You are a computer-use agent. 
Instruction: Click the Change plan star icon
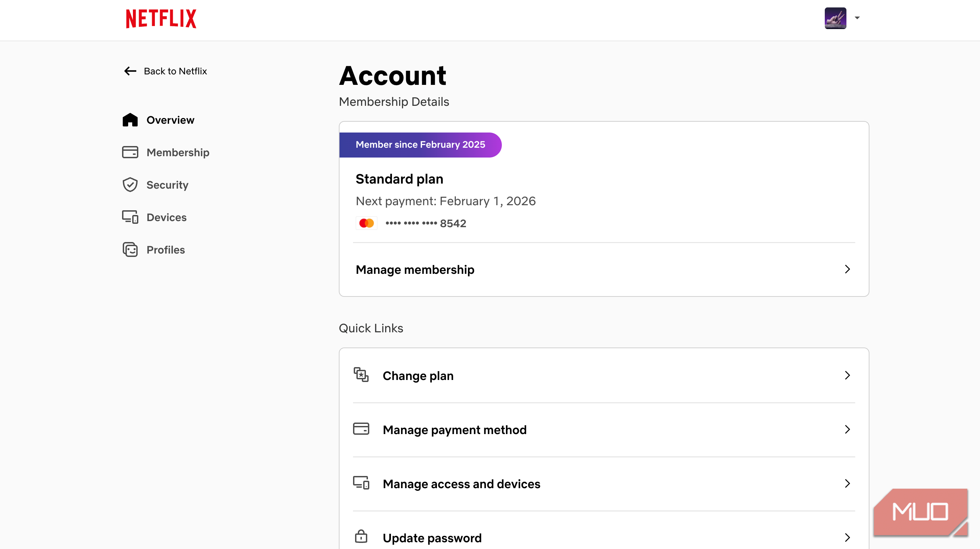(x=360, y=375)
